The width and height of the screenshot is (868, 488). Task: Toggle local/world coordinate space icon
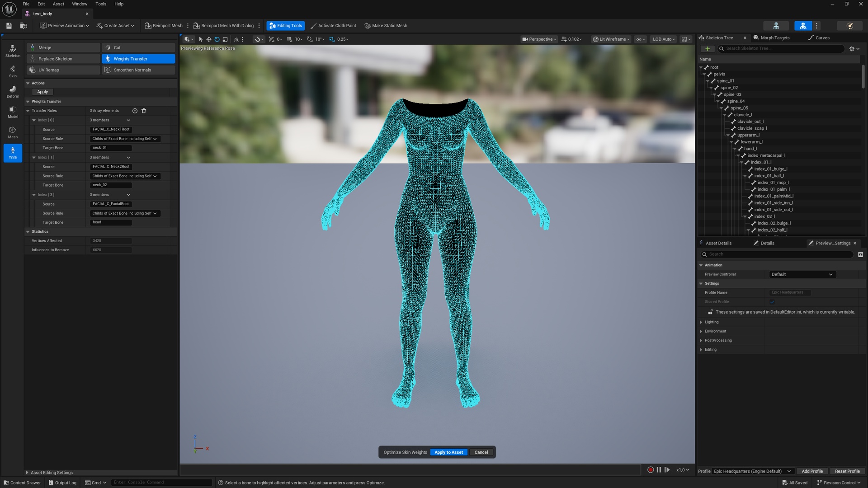tap(236, 39)
